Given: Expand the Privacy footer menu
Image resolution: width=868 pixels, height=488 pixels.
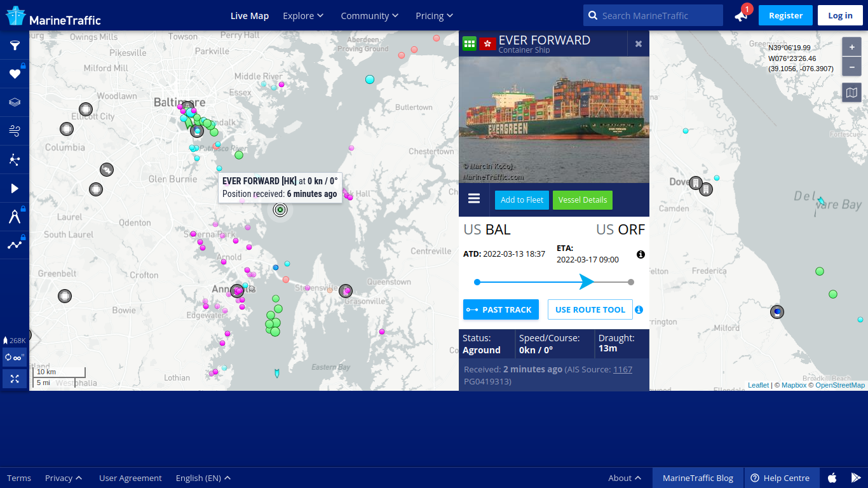Looking at the screenshot, I should pyautogui.click(x=64, y=478).
